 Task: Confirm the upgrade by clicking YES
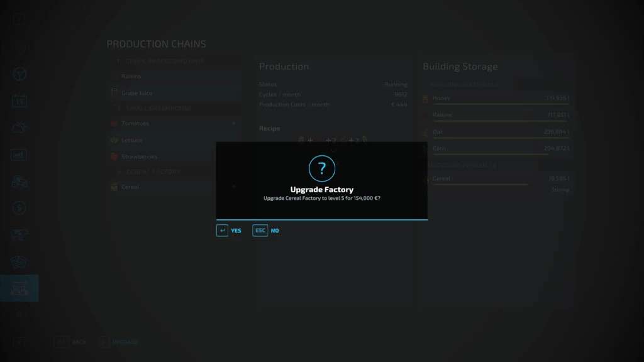coord(236,231)
